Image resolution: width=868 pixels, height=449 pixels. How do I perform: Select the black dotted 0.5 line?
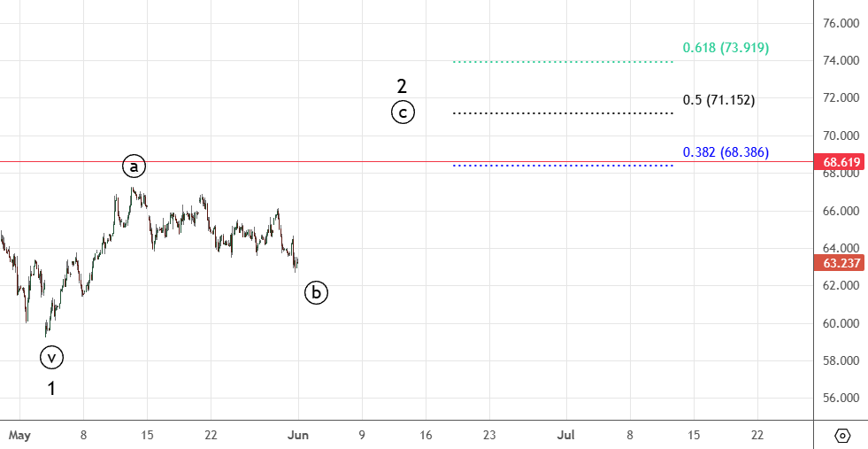click(x=563, y=113)
